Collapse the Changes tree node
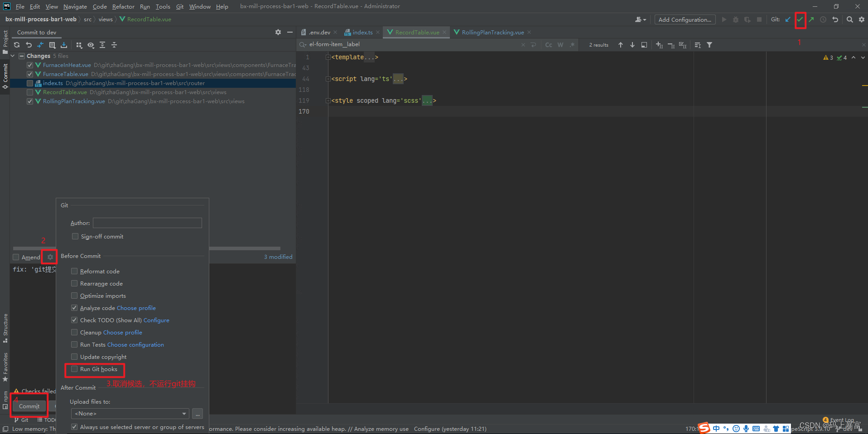 click(x=13, y=56)
